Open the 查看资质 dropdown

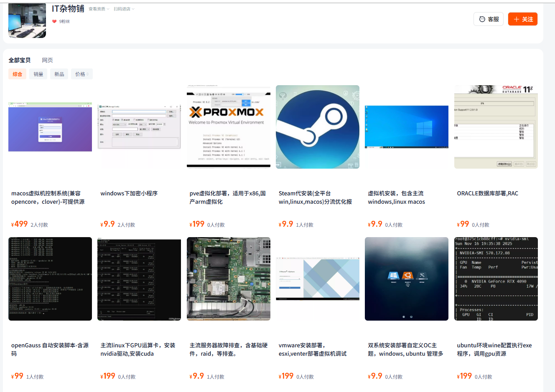[x=99, y=9]
